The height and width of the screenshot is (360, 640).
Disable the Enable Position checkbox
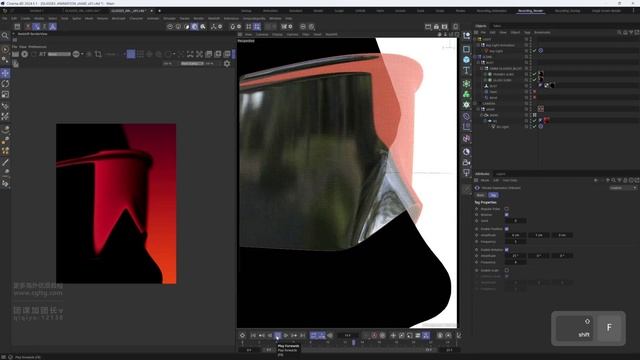pyautogui.click(x=507, y=229)
